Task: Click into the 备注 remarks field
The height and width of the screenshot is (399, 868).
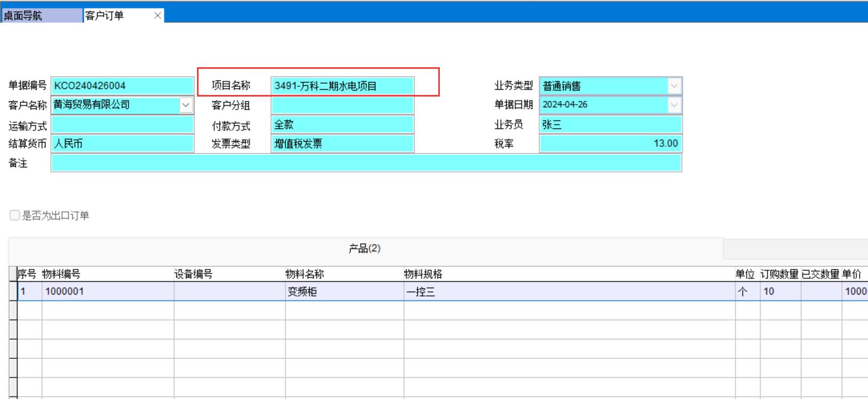Action: pos(366,163)
